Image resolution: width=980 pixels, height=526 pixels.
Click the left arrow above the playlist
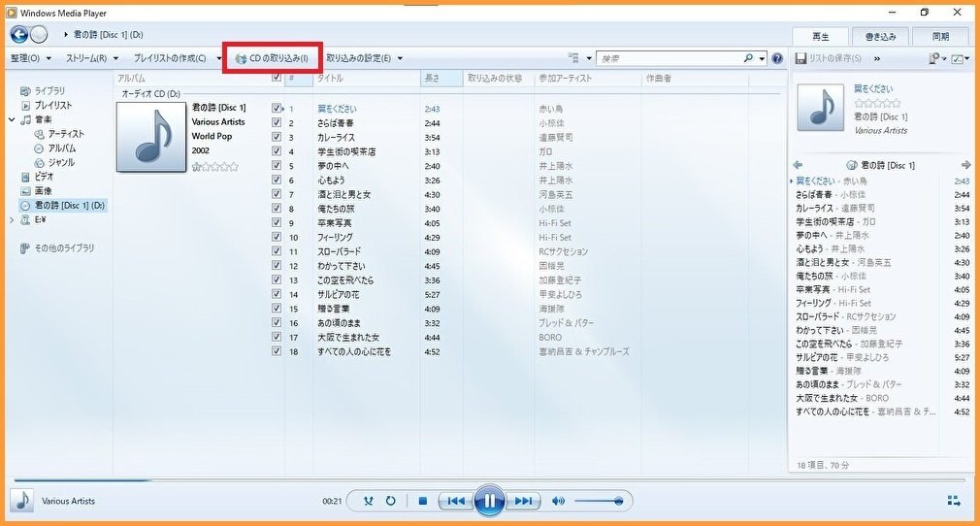click(799, 165)
